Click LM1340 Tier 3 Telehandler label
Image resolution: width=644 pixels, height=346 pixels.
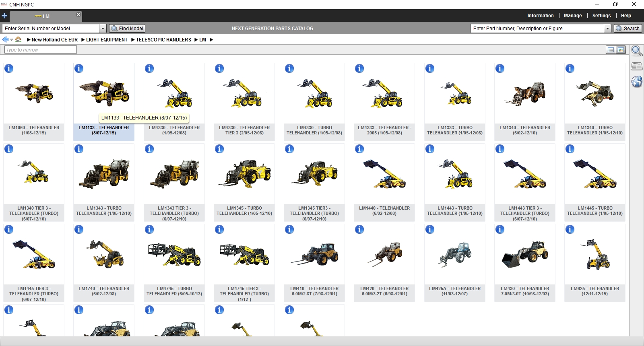34,214
